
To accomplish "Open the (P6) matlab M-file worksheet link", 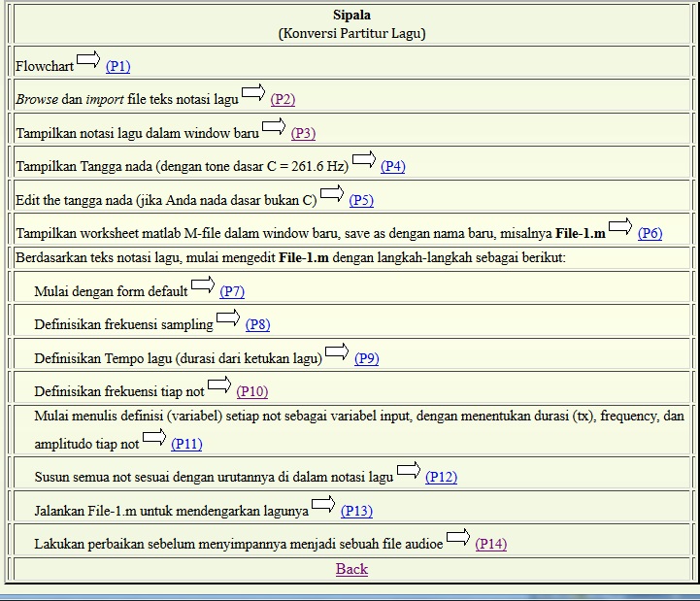I will coord(650,233).
